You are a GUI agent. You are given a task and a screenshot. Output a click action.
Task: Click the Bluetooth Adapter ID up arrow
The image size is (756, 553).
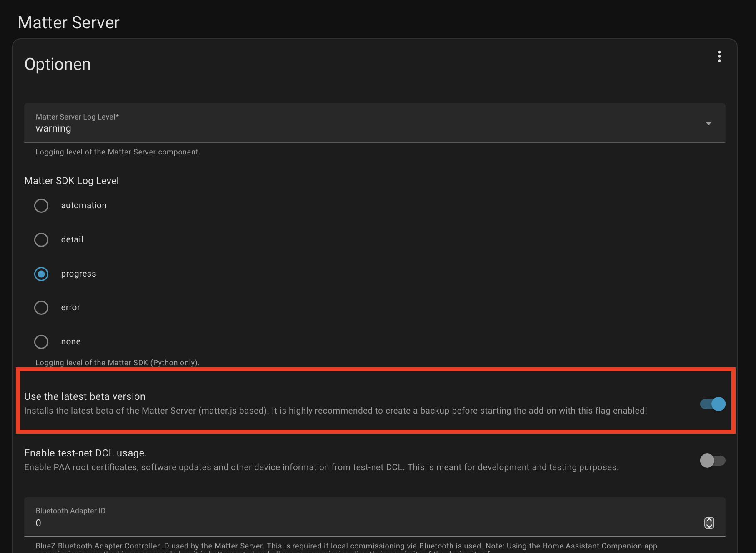[x=709, y=520]
